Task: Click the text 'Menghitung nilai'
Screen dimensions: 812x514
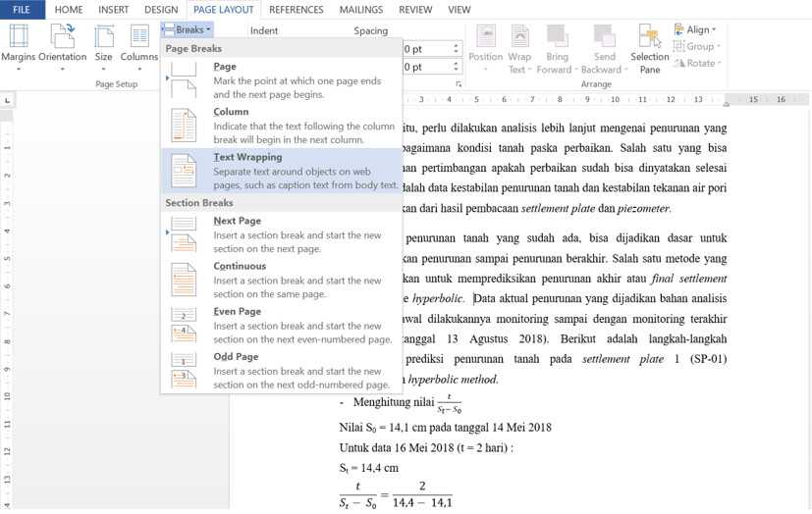Action: [394, 402]
